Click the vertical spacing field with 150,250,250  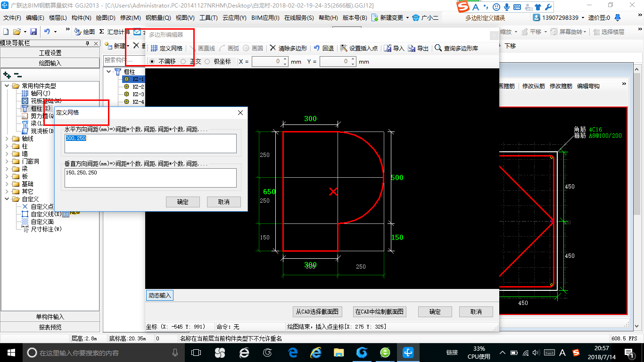point(150,178)
